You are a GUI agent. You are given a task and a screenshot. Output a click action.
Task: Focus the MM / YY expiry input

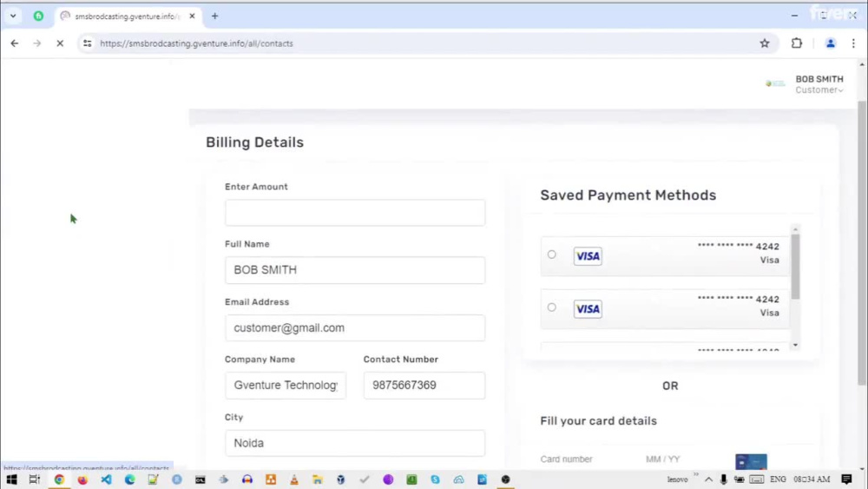tap(663, 459)
